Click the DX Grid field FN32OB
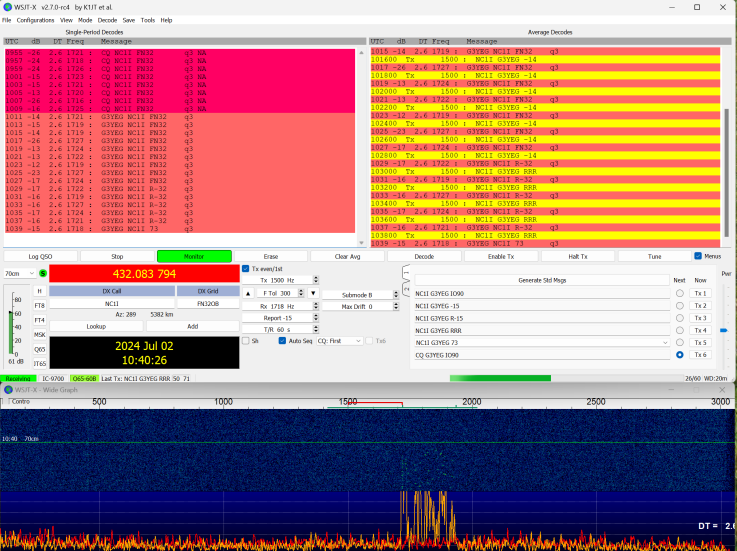This screenshot has height=551, width=737. tap(208, 304)
